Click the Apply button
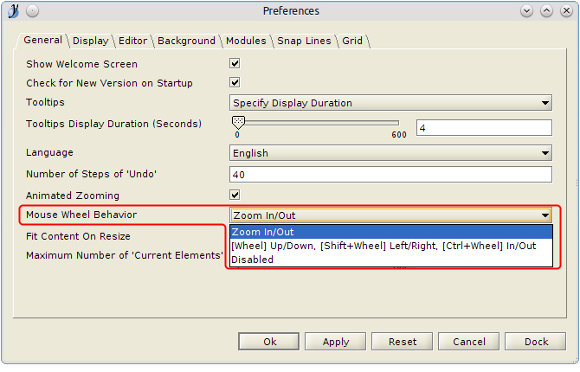580x372 pixels. 335,341
